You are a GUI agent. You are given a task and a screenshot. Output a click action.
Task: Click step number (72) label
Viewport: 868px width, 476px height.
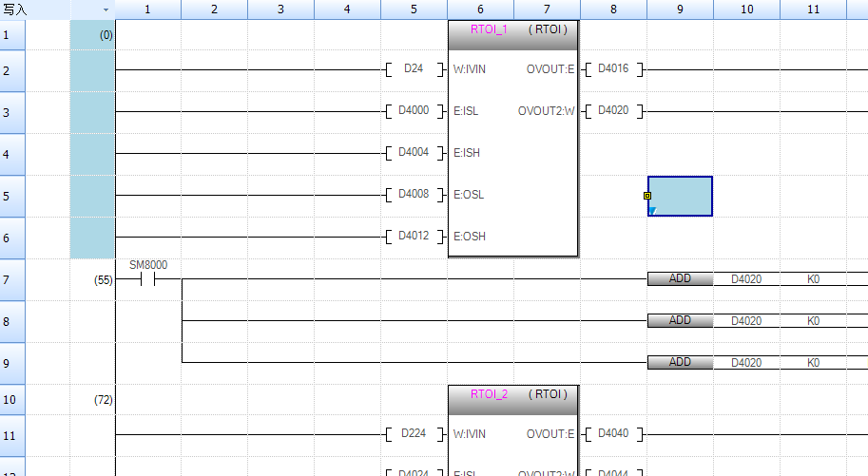point(104,401)
